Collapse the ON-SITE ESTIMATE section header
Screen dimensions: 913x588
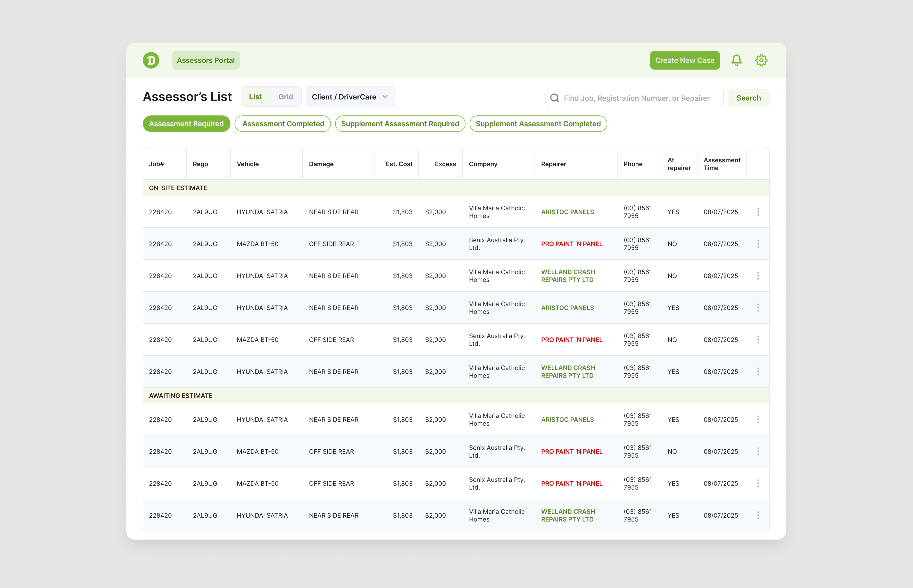pyautogui.click(x=456, y=188)
